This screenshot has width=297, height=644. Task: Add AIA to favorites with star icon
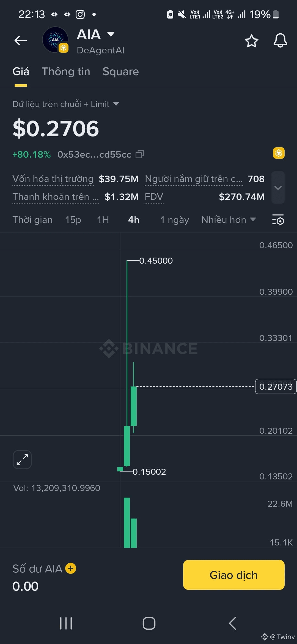251,41
